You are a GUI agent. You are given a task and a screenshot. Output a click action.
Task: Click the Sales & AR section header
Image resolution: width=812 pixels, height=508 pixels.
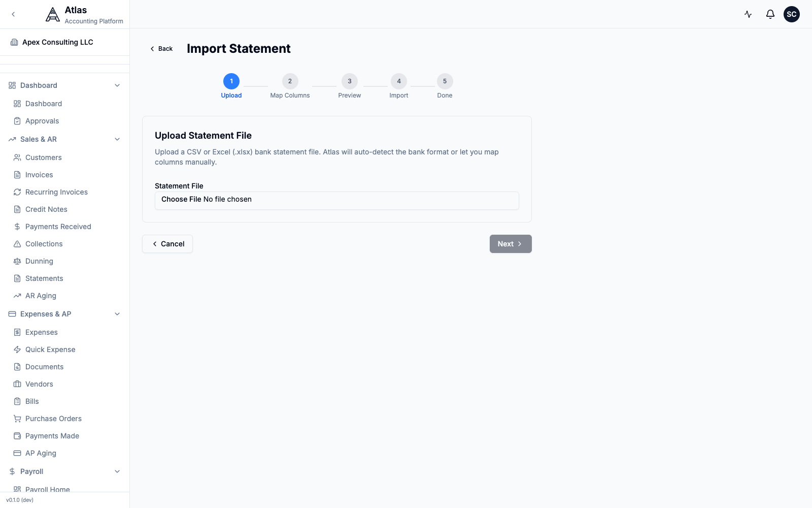(x=65, y=139)
